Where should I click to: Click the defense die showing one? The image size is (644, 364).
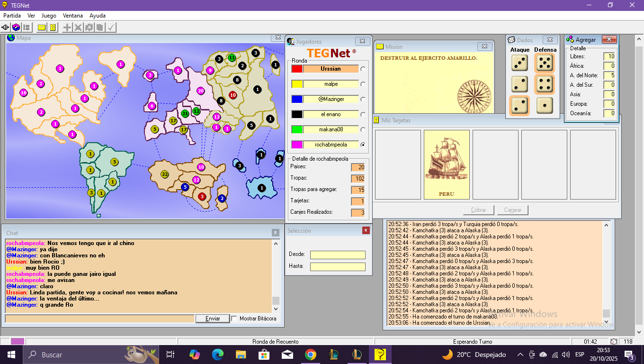coord(545,105)
